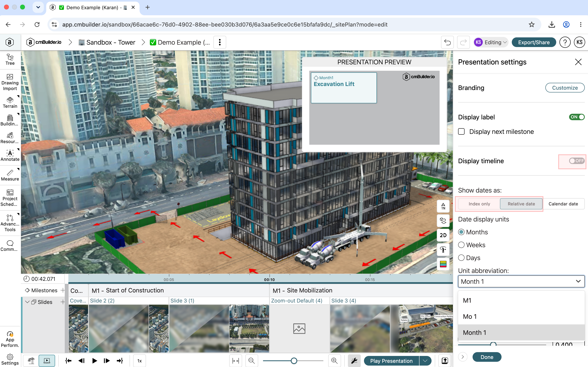Select Index only date format
This screenshot has width=588, height=367.
coord(479,204)
